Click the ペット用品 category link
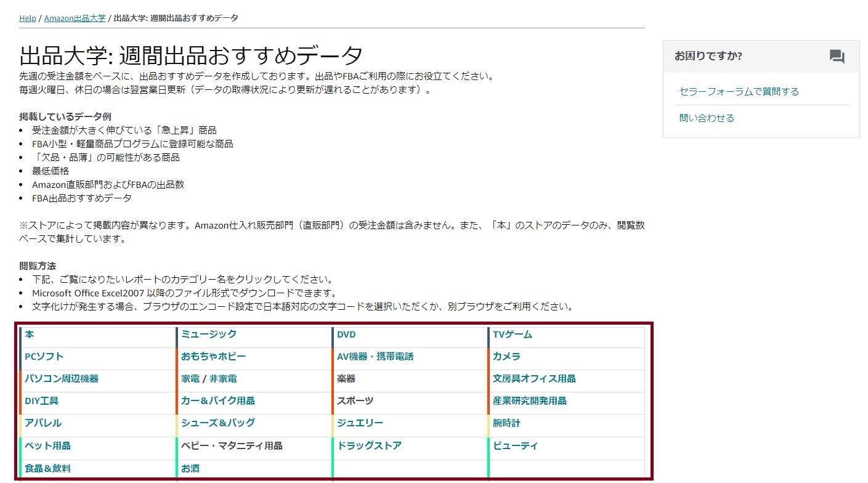The width and height of the screenshot is (868, 483). [x=47, y=446]
